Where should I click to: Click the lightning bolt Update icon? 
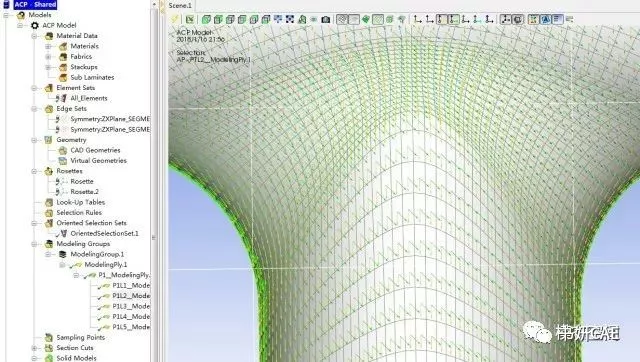coord(175,19)
